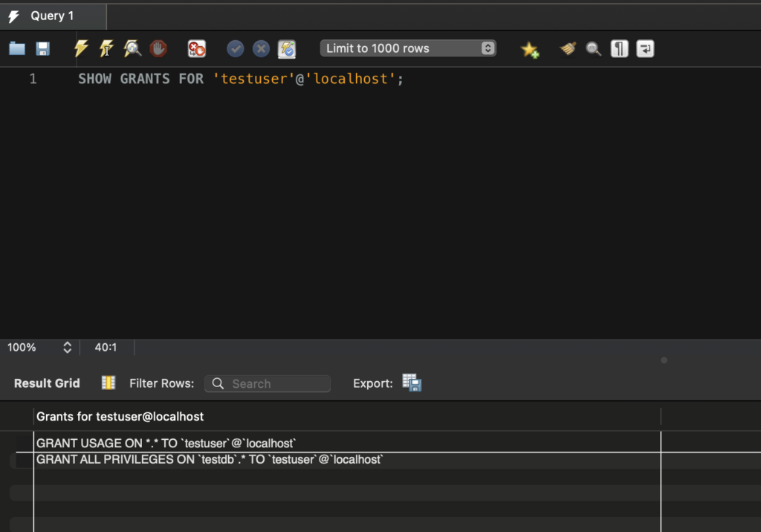Run Explain on current statement
This screenshot has height=532, width=761.
click(x=132, y=49)
